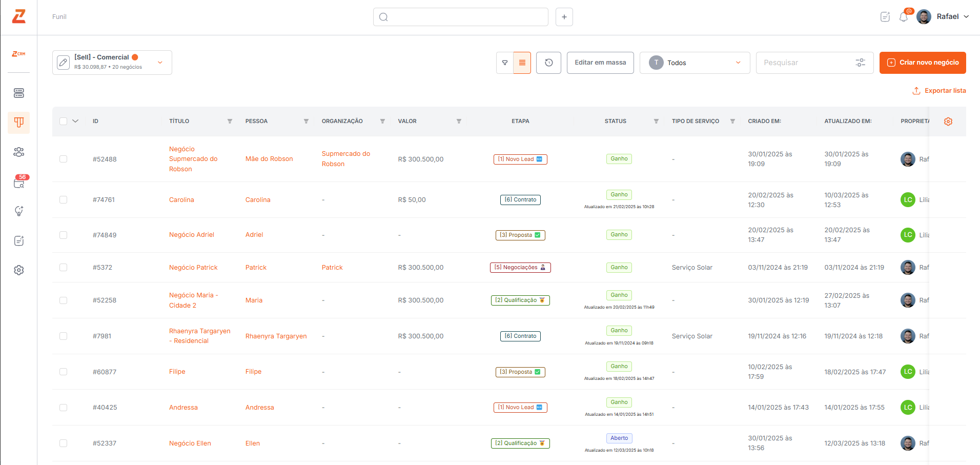
Task: Filter by Valor column funnel icon
Action: point(459,122)
